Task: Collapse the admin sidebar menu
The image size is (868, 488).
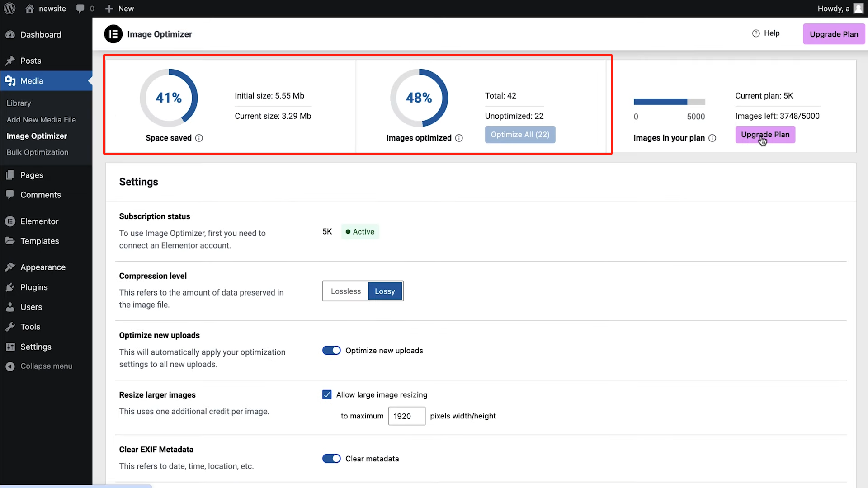Action: pyautogui.click(x=45, y=366)
